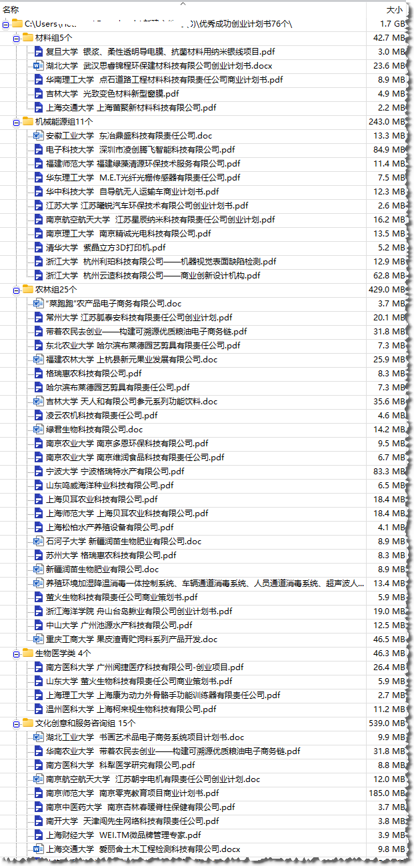
Task: Click PDF icon of 吉林大学 光致变色材料 file
Action: (38, 93)
